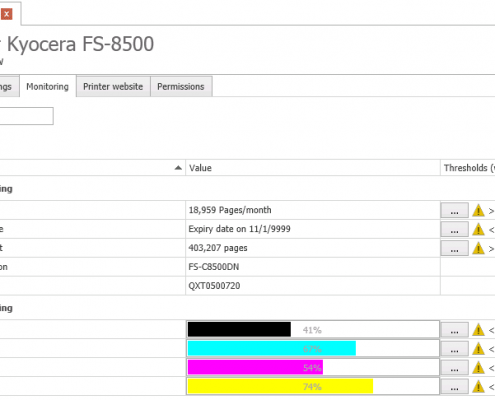Sort by the Value column header

click(x=313, y=168)
